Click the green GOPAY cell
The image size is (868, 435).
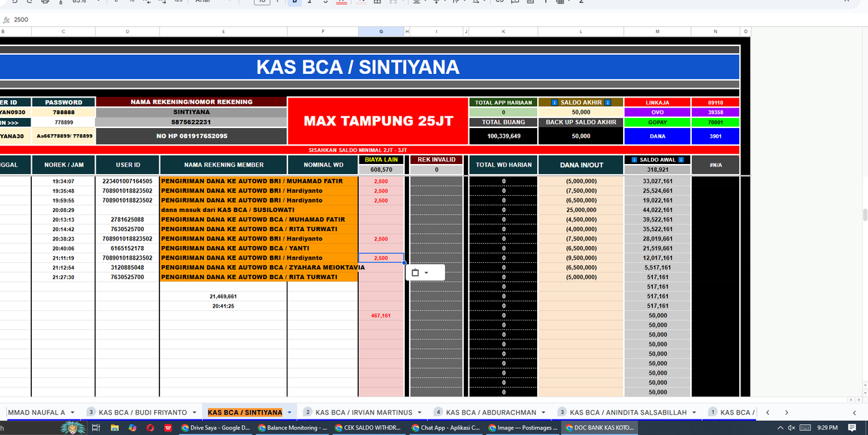click(657, 123)
